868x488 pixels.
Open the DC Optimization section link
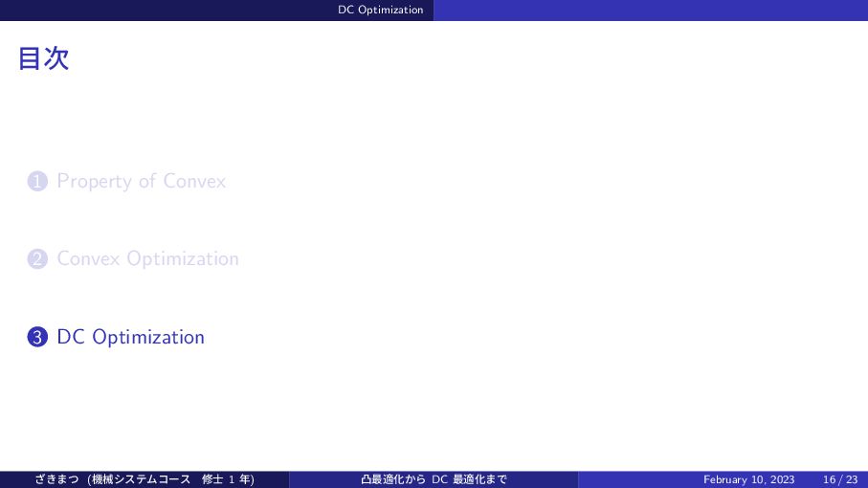point(131,337)
